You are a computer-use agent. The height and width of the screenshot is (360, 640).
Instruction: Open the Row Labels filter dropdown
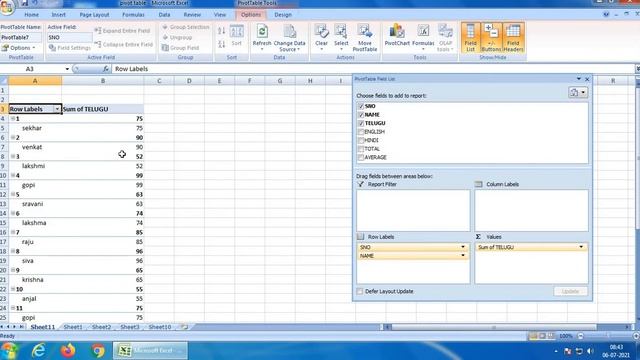[x=57, y=109]
